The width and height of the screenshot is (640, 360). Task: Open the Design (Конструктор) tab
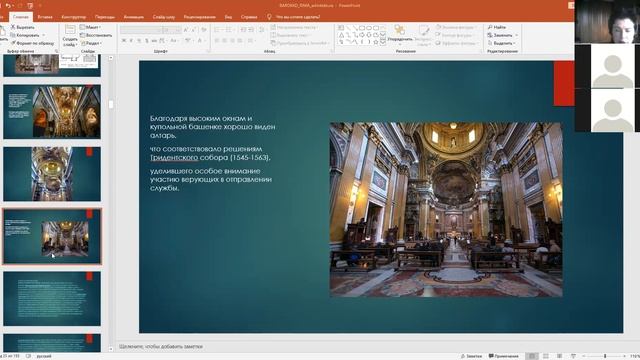point(73,17)
